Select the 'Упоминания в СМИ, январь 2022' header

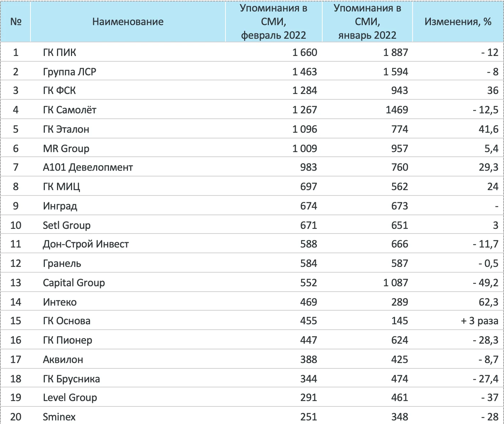pos(367,22)
